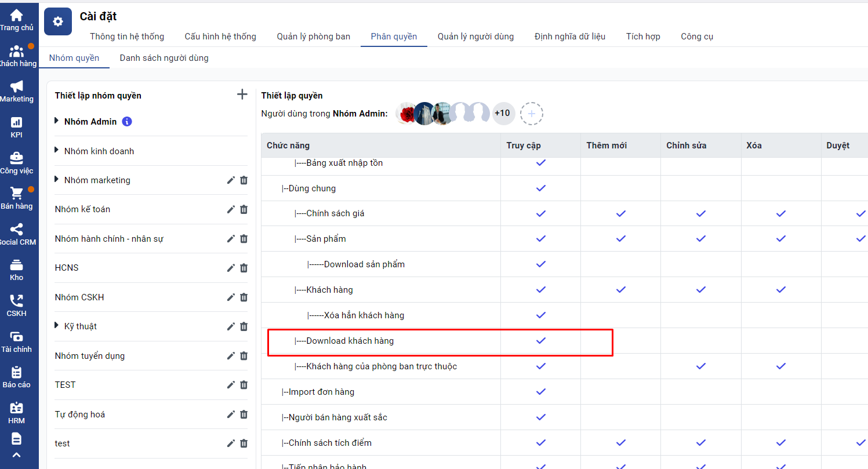Expand the Nhóm kinh doanh group tree

(57, 150)
